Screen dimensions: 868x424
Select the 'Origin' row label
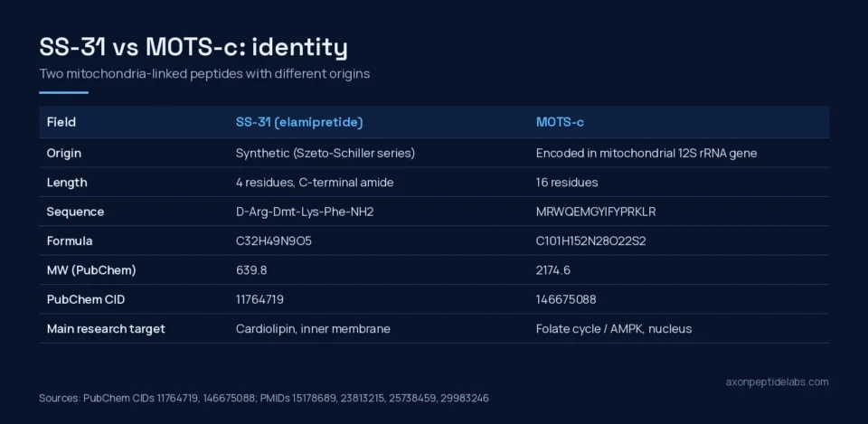click(x=63, y=154)
